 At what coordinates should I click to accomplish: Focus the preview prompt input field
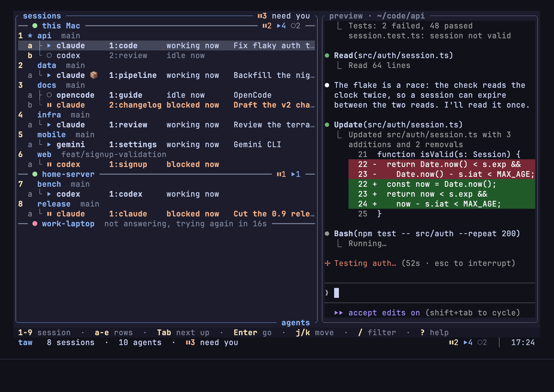coord(430,293)
